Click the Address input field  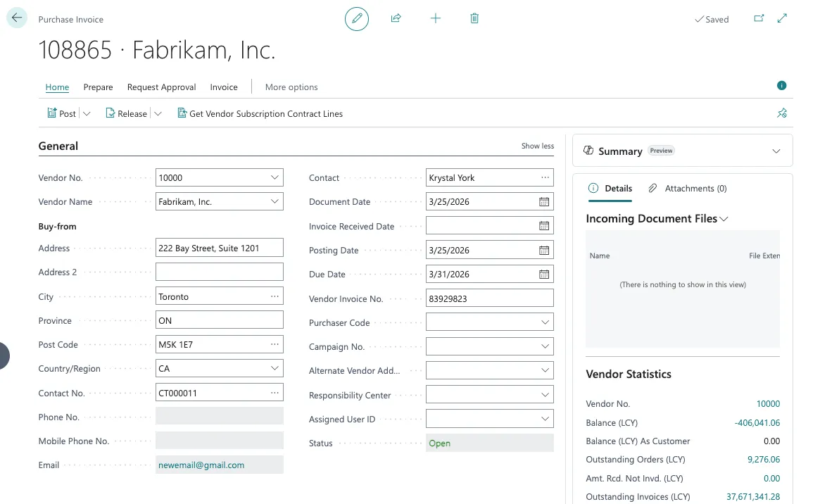219,248
